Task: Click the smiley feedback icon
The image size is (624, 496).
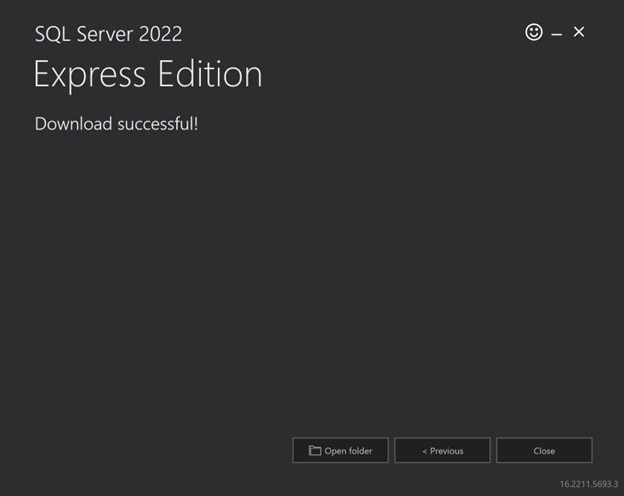Action: click(534, 32)
